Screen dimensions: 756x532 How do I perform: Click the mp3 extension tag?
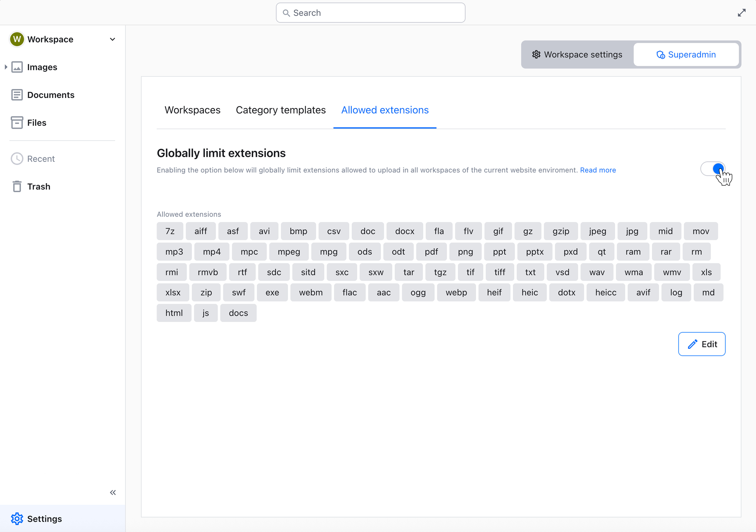[174, 251]
